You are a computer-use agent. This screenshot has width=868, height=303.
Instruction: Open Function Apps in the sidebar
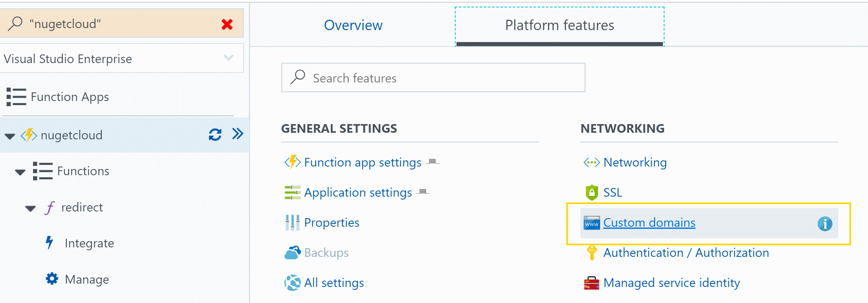coord(70,97)
